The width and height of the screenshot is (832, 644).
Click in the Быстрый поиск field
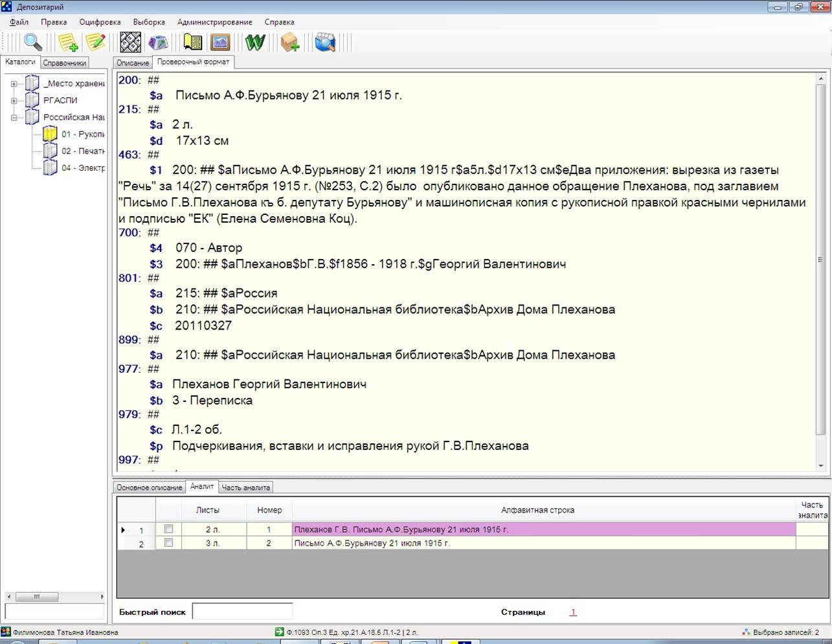click(x=242, y=611)
